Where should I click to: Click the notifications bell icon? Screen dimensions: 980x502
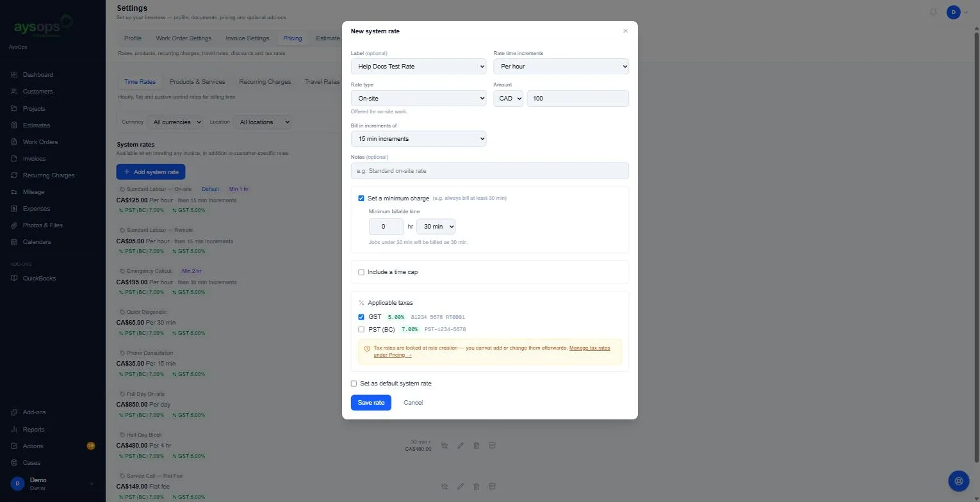(x=933, y=12)
